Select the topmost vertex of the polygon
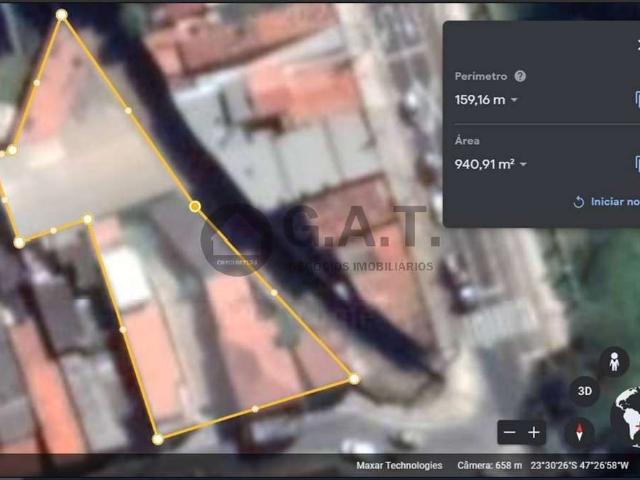The width and height of the screenshot is (640, 480). (61, 15)
